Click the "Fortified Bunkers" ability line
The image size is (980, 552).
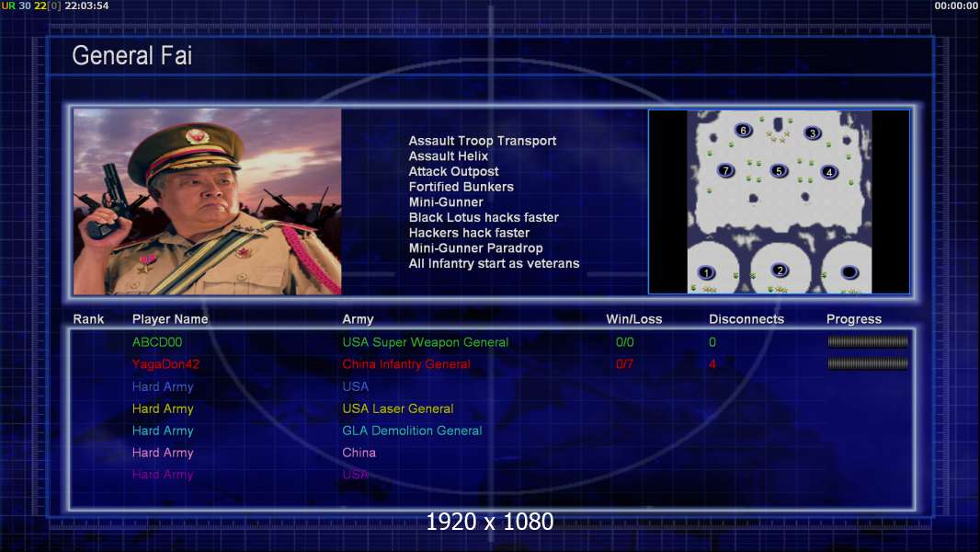pos(462,187)
